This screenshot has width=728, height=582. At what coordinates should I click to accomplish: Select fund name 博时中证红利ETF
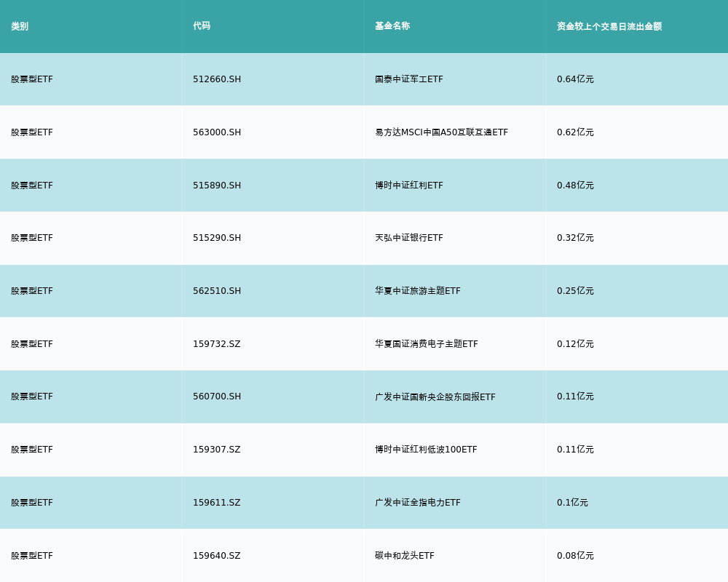coord(409,186)
